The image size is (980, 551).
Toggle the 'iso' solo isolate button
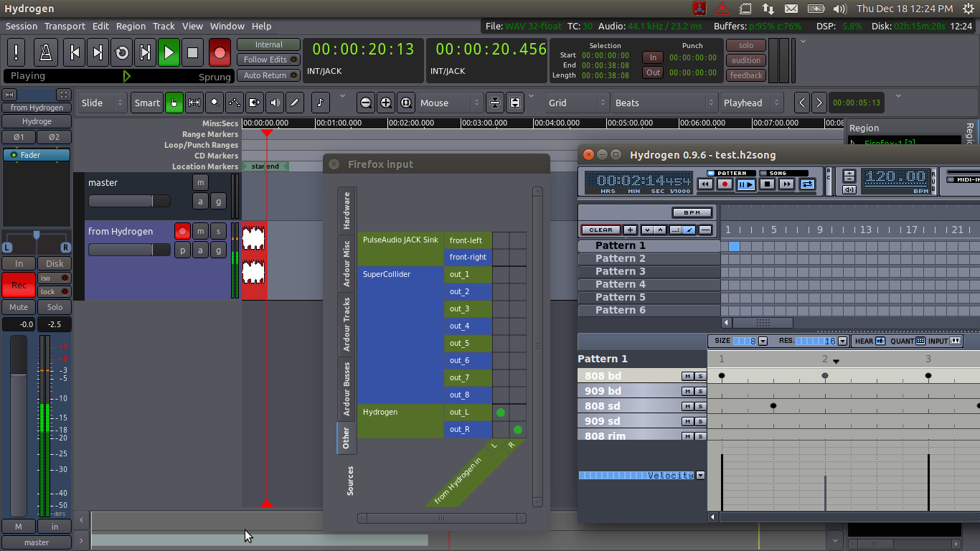click(x=55, y=278)
